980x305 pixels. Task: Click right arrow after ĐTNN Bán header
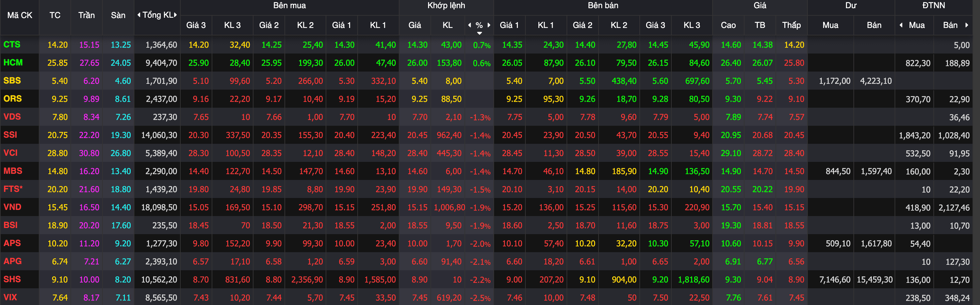click(x=966, y=25)
